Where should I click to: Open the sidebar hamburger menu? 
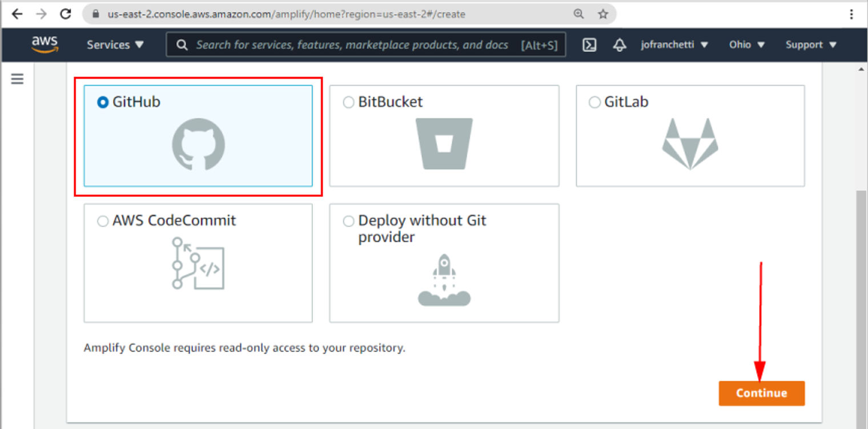17,79
